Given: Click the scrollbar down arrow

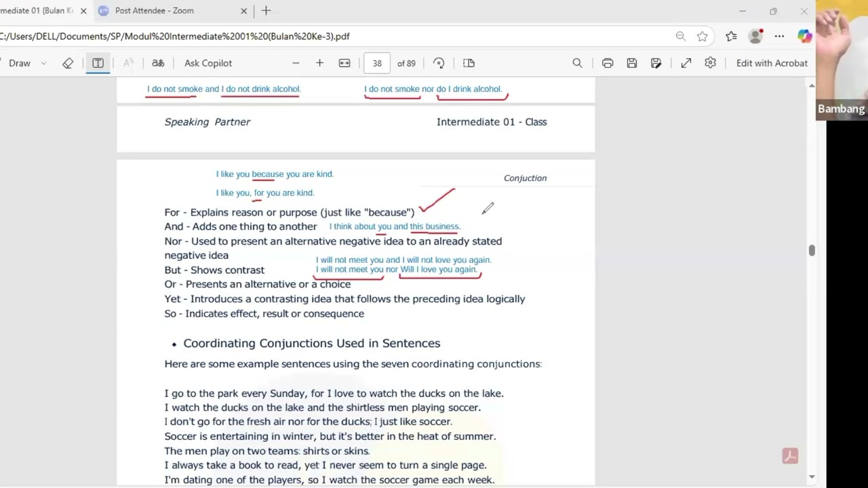Looking at the screenshot, I should 811,477.
